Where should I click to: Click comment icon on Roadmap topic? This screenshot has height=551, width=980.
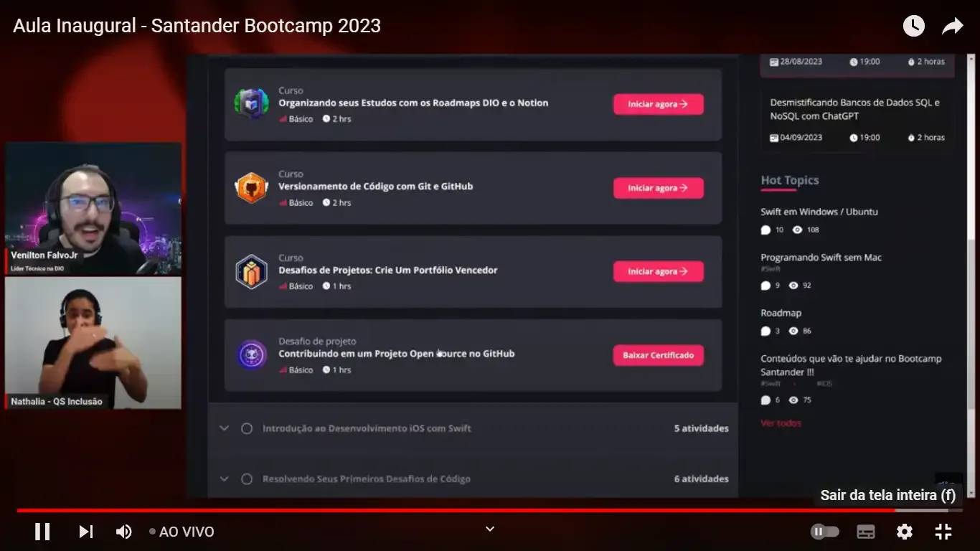[x=765, y=331]
